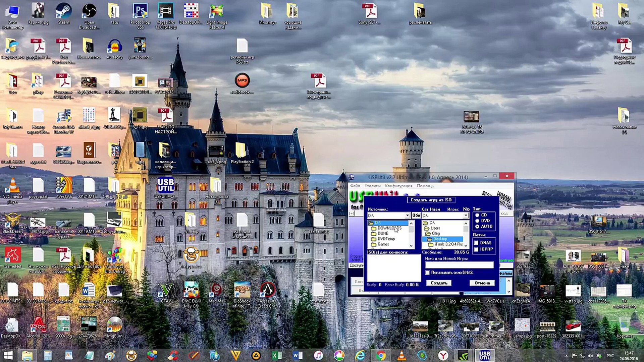The width and height of the screenshot is (644, 362).
Task: Open the Alcohol 120% desktop icon
Action: coord(38,327)
